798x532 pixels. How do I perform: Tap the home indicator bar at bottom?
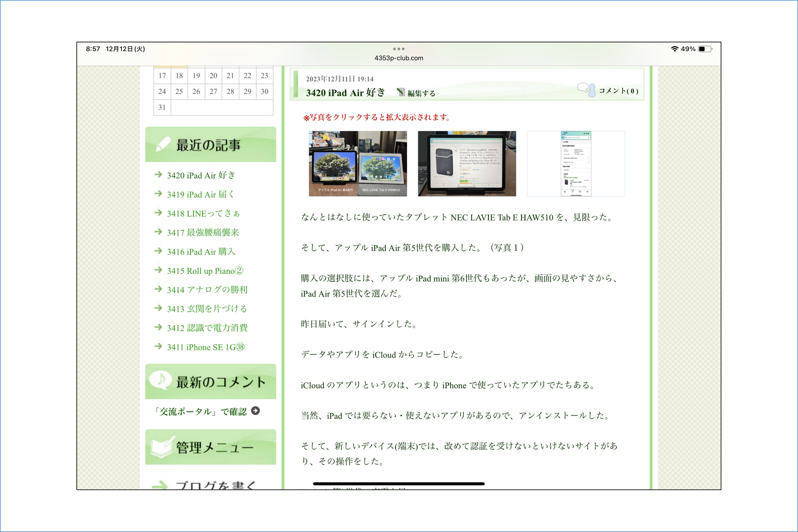click(399, 483)
